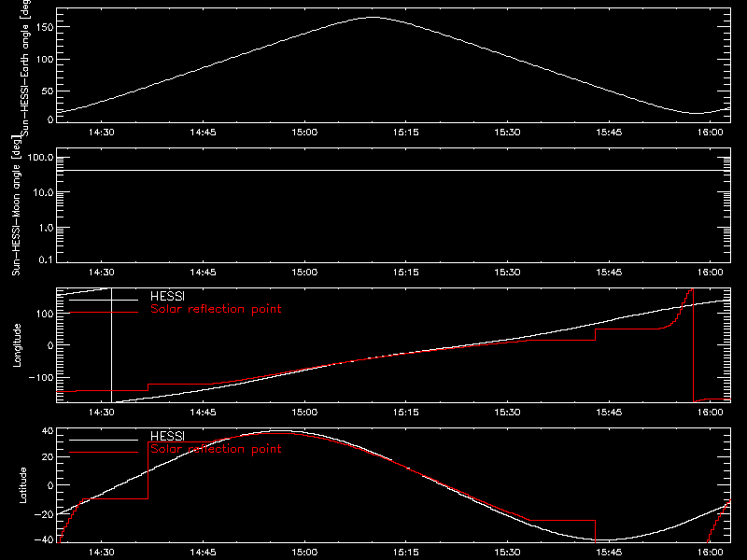Click 15:30 label under Moon angle plot
The width and height of the screenshot is (747, 560).
(507, 273)
